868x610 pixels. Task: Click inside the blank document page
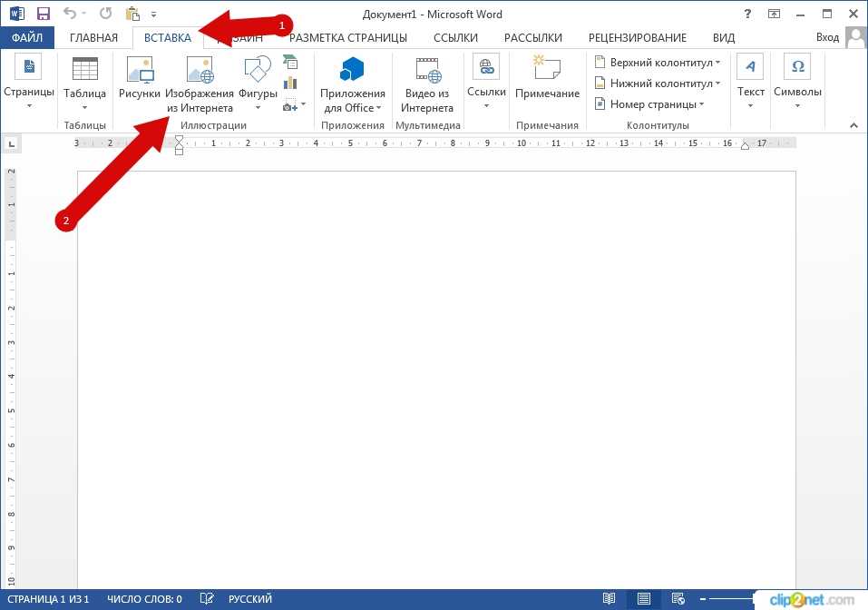(436, 379)
